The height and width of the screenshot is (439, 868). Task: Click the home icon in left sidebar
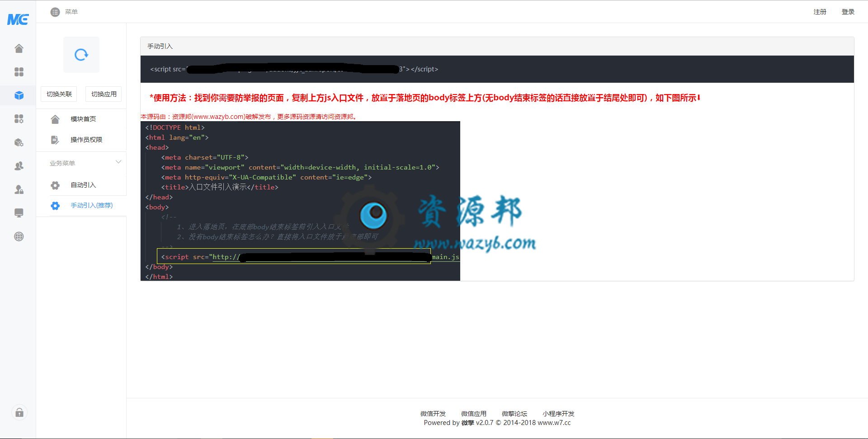[19, 48]
